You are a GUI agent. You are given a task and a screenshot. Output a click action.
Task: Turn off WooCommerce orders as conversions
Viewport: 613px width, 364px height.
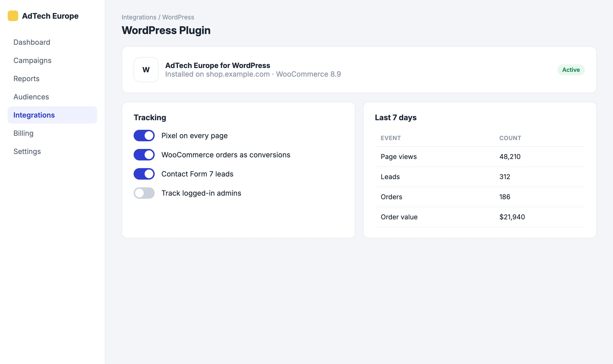[x=144, y=154]
